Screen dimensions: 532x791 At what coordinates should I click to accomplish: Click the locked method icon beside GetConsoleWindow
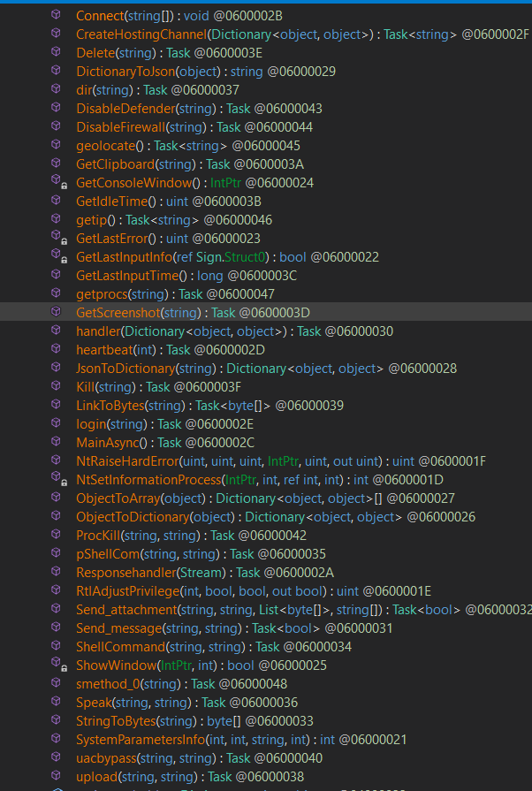[57, 182]
